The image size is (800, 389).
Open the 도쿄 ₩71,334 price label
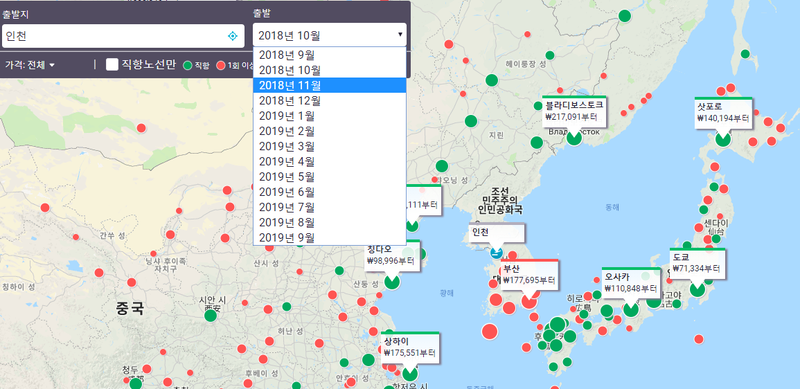coord(696,263)
